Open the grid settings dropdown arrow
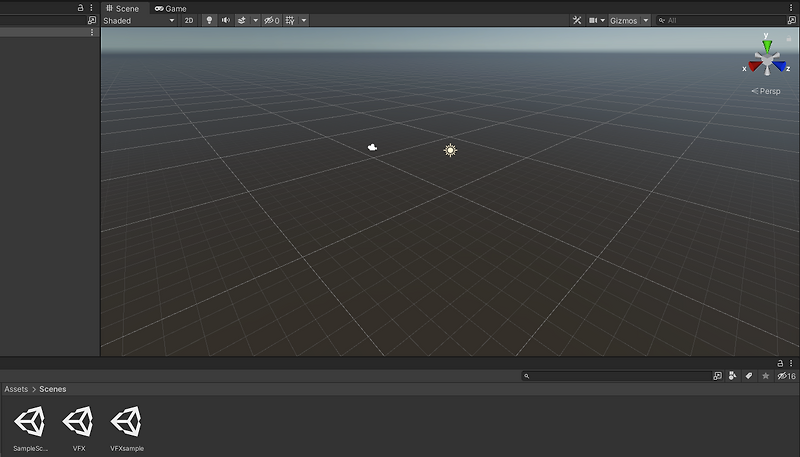The image size is (800, 457). tap(304, 20)
